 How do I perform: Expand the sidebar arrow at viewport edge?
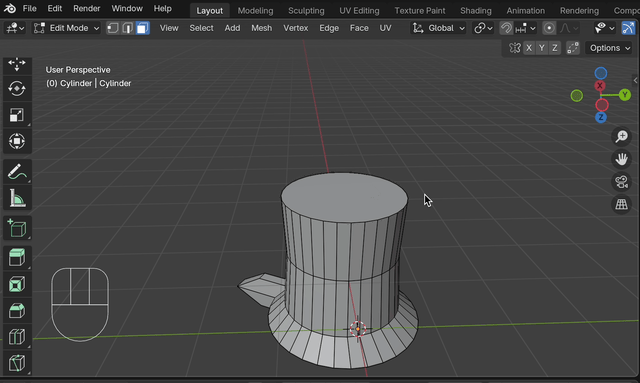pyautogui.click(x=636, y=80)
